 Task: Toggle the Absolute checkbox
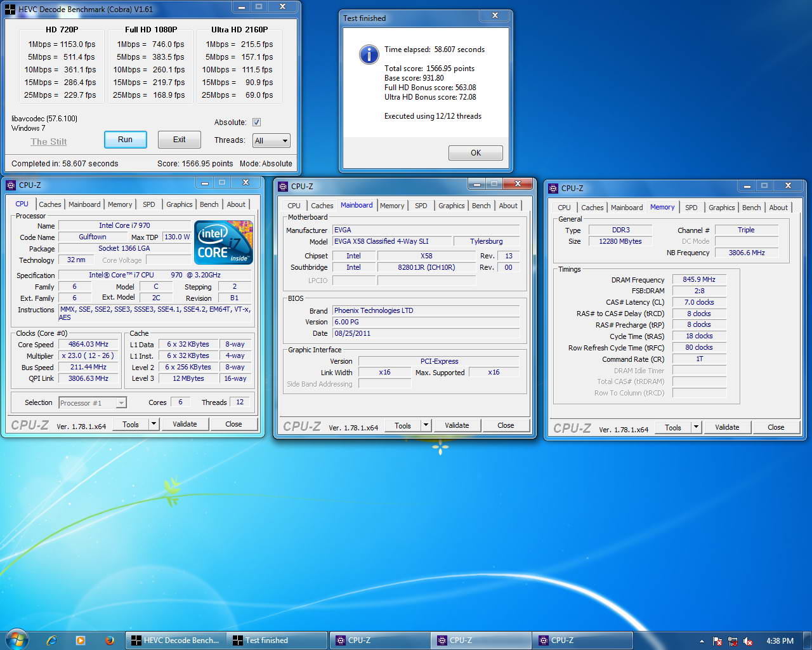pyautogui.click(x=256, y=123)
